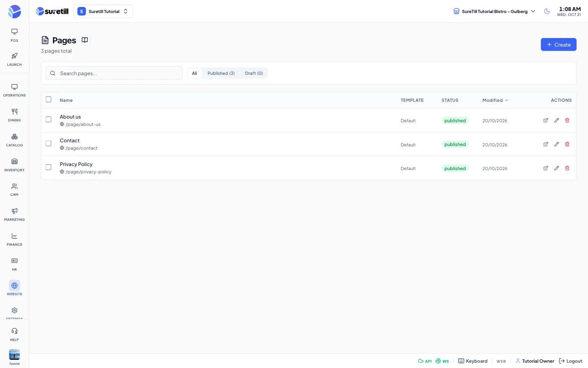
Task: Edit the Privacy Policy page
Action: point(557,168)
